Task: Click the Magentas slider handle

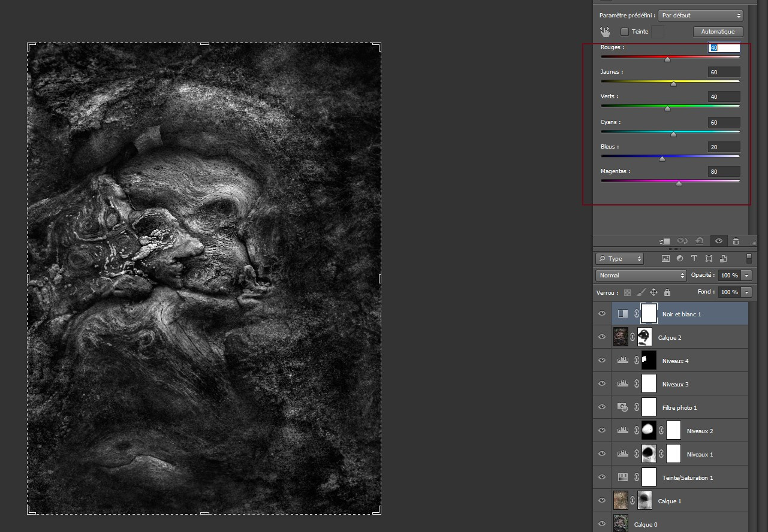Action: tap(679, 183)
